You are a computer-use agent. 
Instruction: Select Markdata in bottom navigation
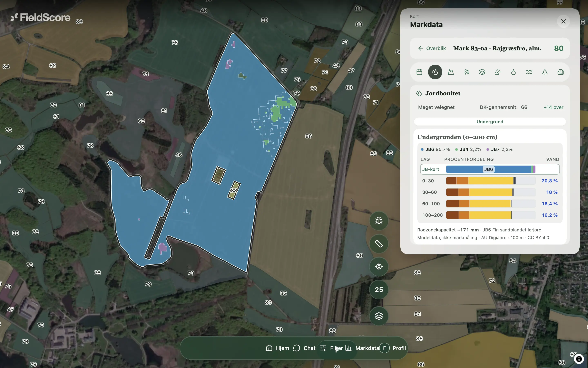click(x=362, y=348)
